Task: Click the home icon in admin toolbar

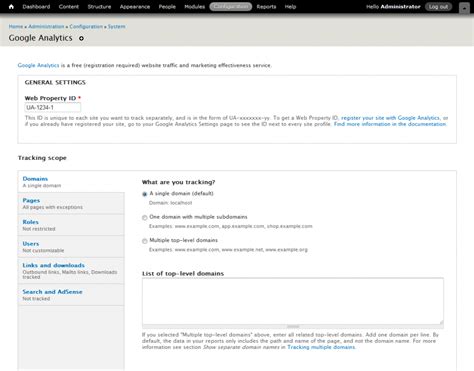Action: pyautogui.click(x=11, y=7)
